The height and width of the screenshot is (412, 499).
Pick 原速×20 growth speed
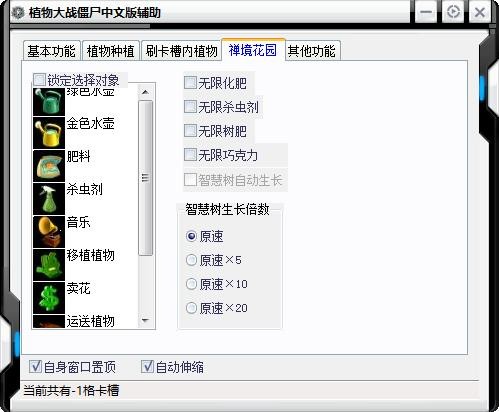point(191,308)
